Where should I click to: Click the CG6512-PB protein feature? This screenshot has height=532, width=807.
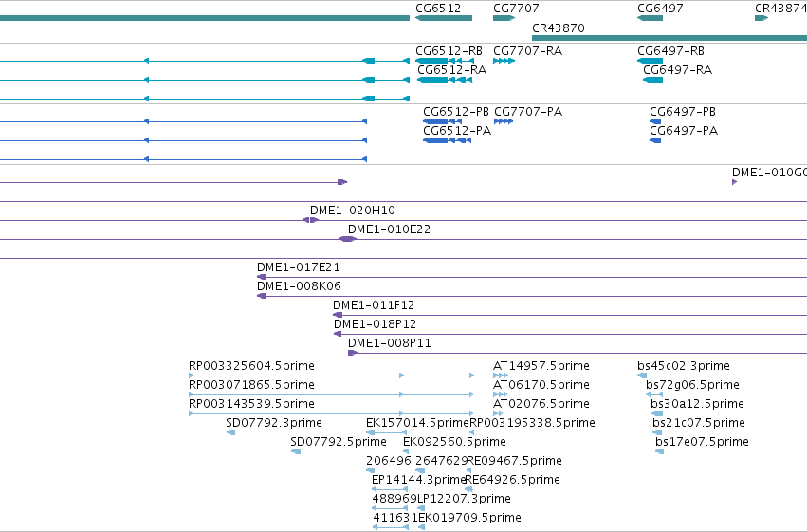point(442,121)
